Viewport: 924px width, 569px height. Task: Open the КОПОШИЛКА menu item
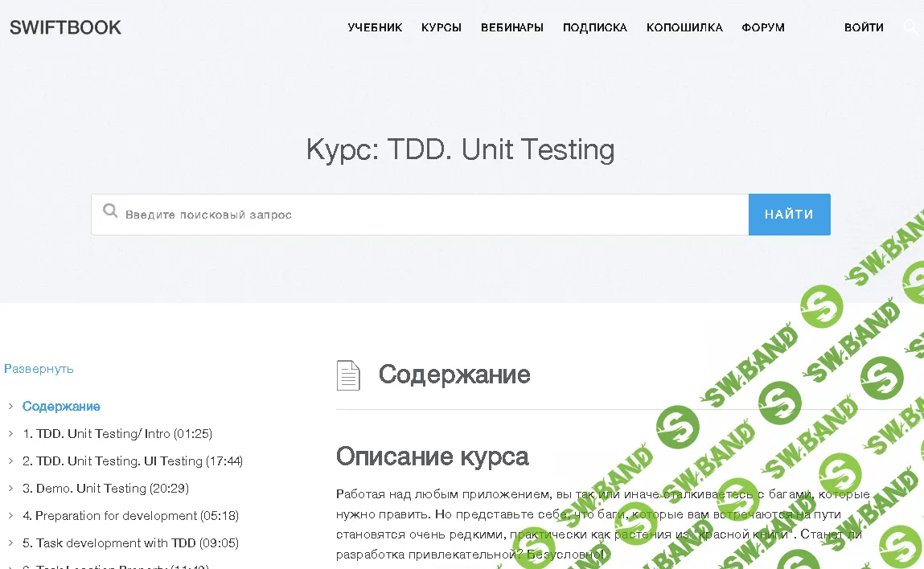pyautogui.click(x=684, y=27)
